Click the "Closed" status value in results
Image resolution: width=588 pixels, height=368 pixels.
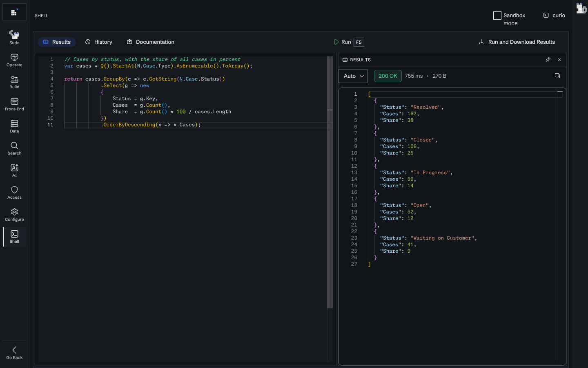(x=423, y=140)
